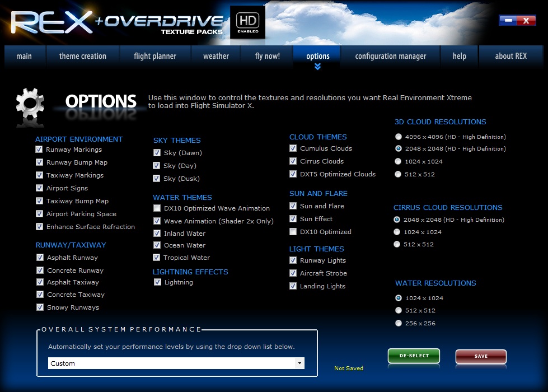548x392 pixels.
Task: Switch to the theme creation tab
Action: click(82, 56)
